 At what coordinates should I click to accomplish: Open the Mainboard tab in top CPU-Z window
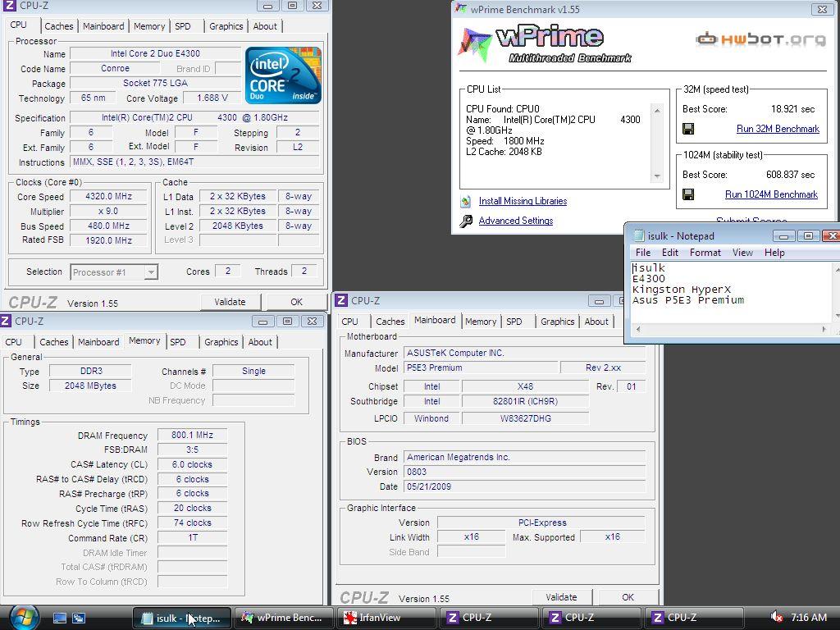tap(103, 26)
